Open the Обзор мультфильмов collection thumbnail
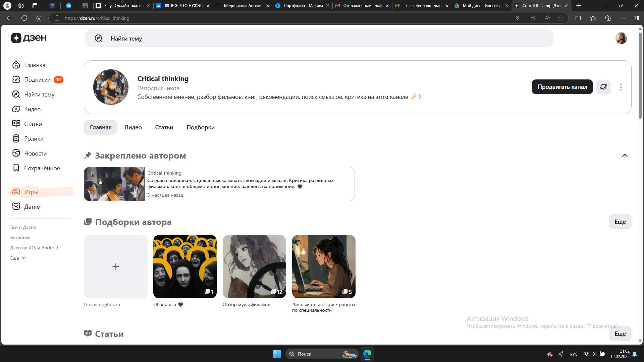Image resolution: width=644 pixels, height=362 pixels. point(254,266)
